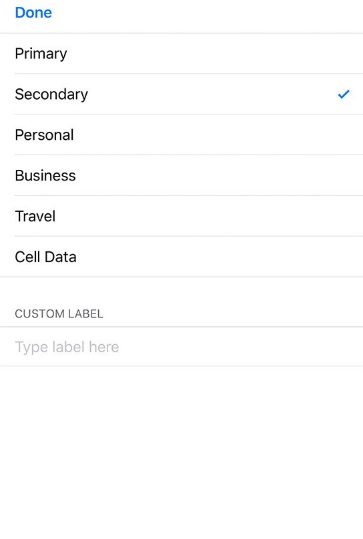
Task: Click the blue checkmark beside Secondary
Action: (343, 94)
